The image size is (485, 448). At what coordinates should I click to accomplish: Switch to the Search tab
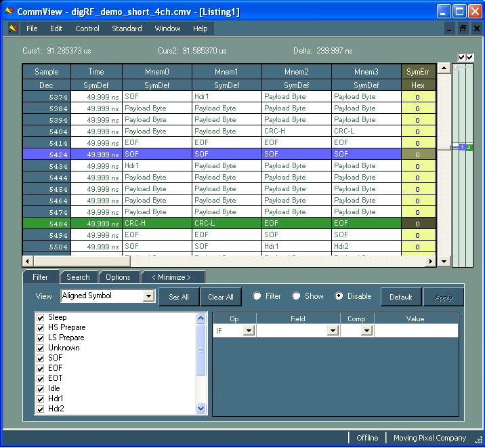pyautogui.click(x=78, y=277)
